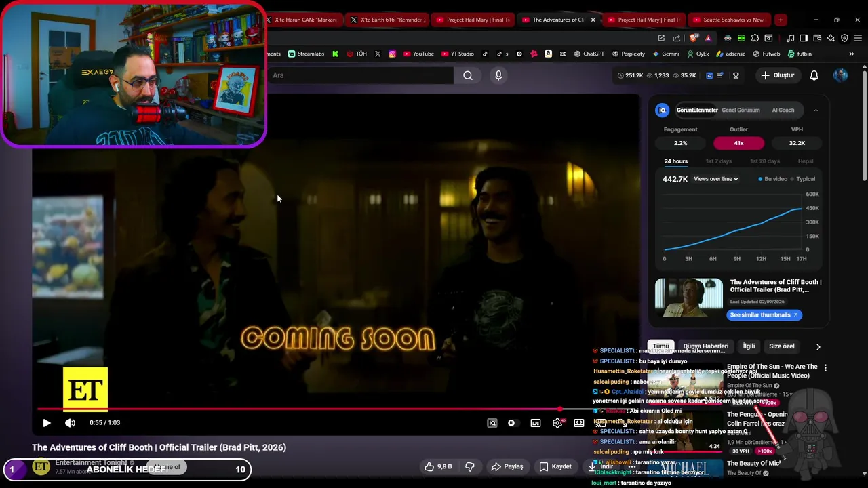The height and width of the screenshot is (488, 868).
Task: Open Cliff Booth thumbnail in vidIQ panel
Action: click(x=689, y=298)
